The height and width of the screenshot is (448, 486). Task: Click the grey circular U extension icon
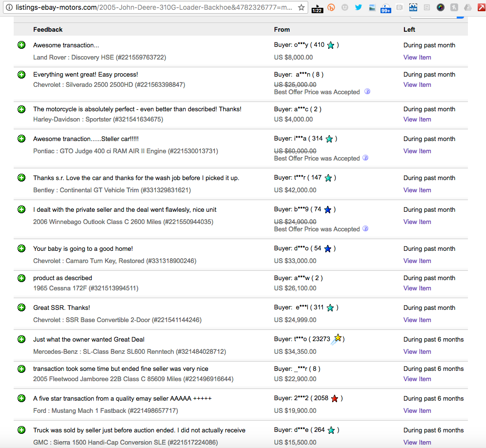345,7
